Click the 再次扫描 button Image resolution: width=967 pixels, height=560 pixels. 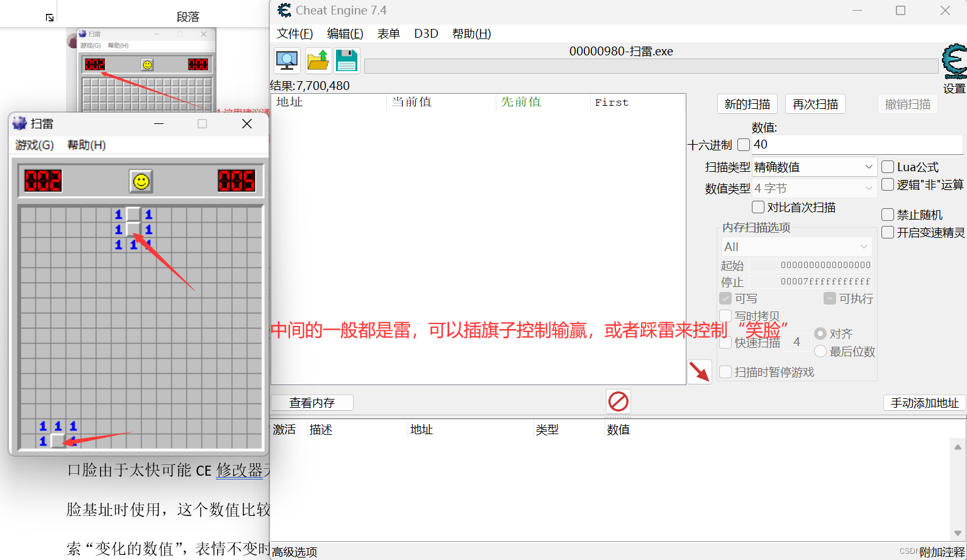(815, 104)
